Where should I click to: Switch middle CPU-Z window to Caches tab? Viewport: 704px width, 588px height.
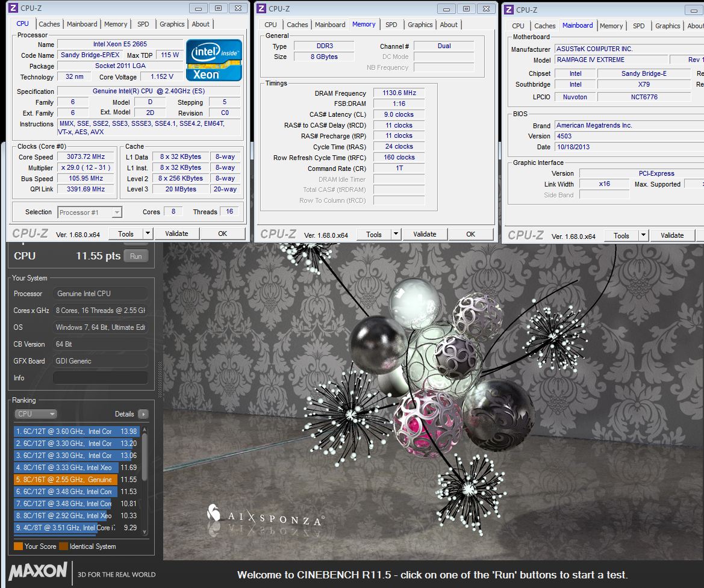pyautogui.click(x=297, y=25)
